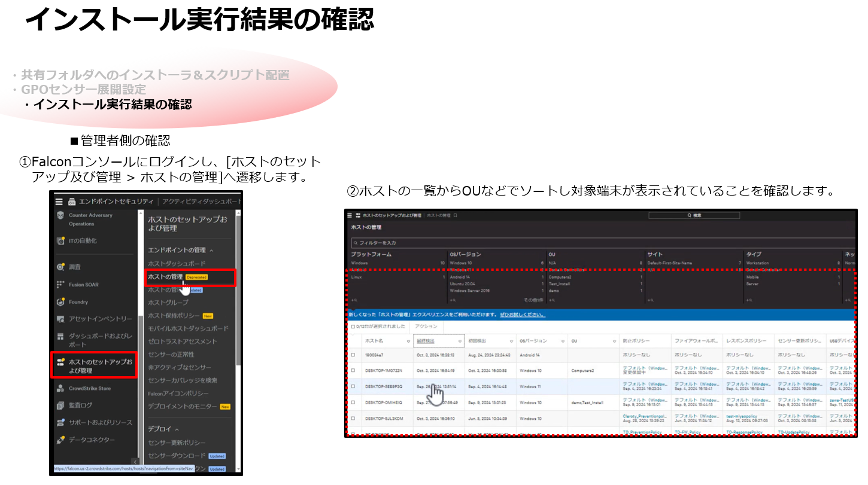Click the sidebar collapse arrow at bottom
Viewport: 868px width, 485px height.
pos(134,461)
